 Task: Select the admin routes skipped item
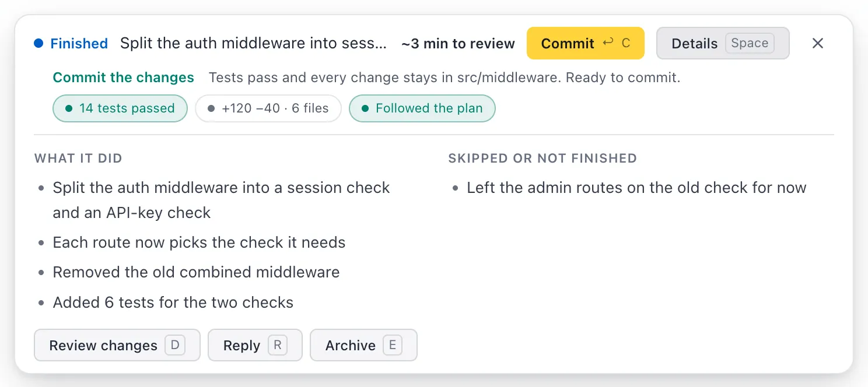[636, 188]
